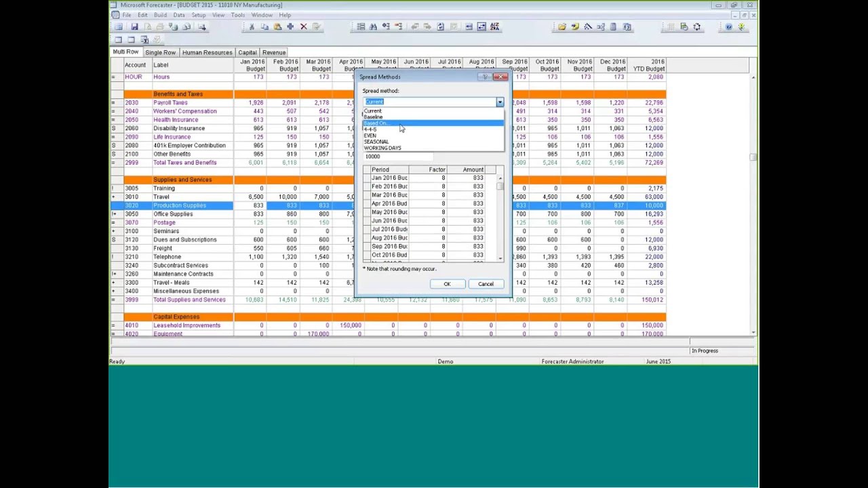
Task: Open the Build menu
Action: 160,15
